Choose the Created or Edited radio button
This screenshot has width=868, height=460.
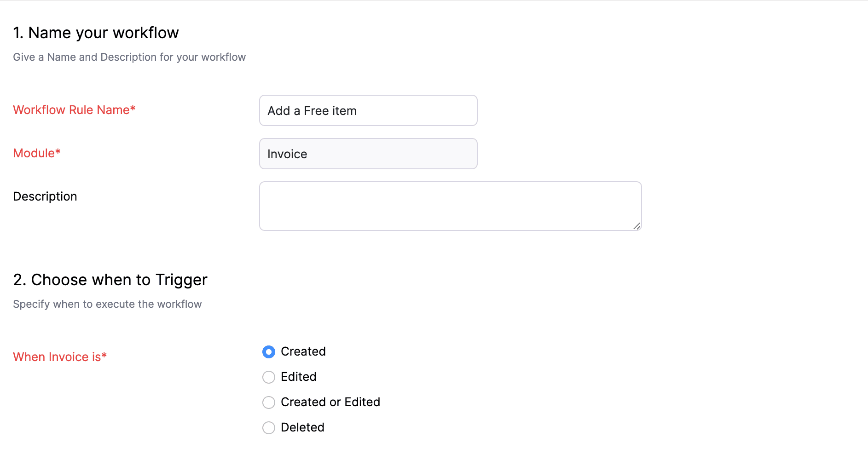click(269, 402)
